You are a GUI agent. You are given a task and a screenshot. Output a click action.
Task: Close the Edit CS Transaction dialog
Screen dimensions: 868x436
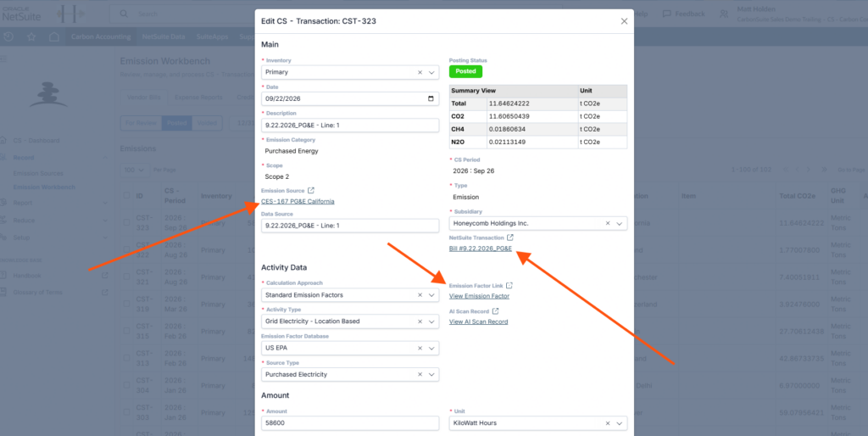point(624,21)
